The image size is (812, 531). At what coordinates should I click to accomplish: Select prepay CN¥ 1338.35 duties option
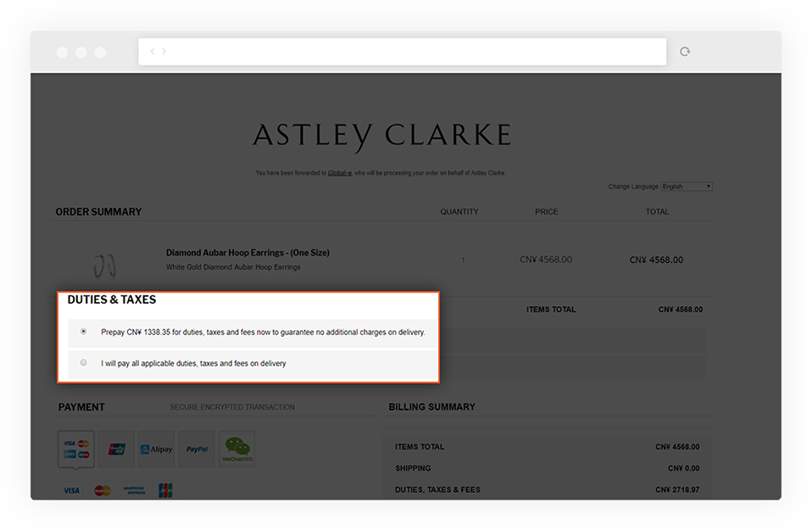(83, 332)
